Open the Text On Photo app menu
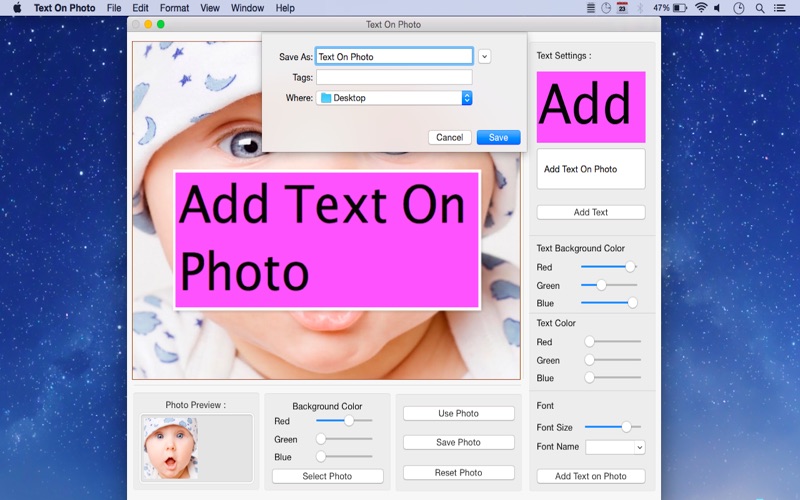Viewport: 800px width, 500px height. tap(65, 8)
